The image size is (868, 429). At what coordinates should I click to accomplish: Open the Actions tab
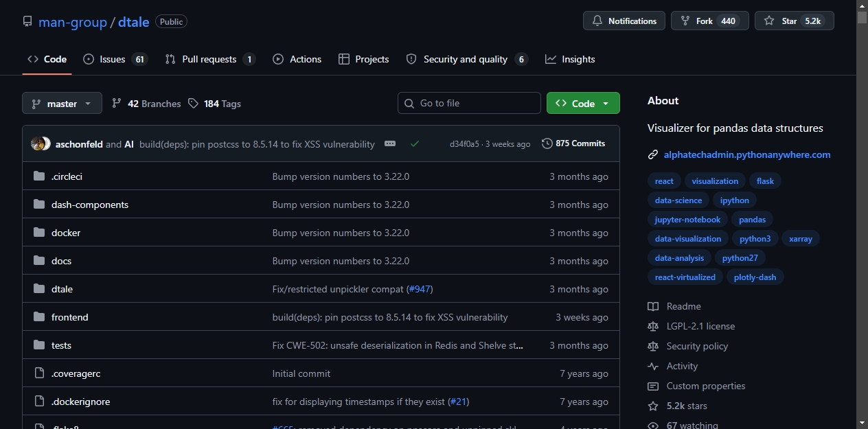pos(297,59)
